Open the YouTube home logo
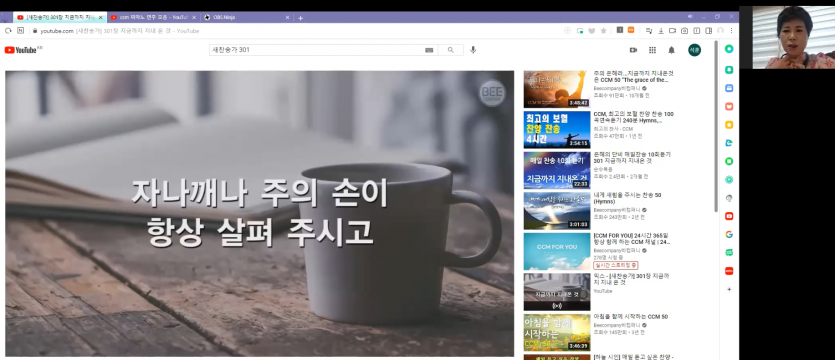The image size is (835, 360). (21, 50)
